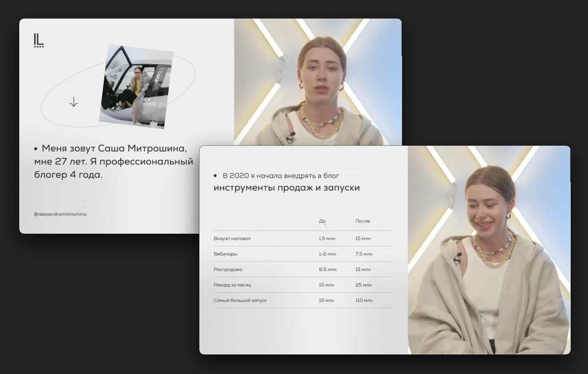Select the "Вебинары" row label
The height and width of the screenshot is (374, 588).
225,254
